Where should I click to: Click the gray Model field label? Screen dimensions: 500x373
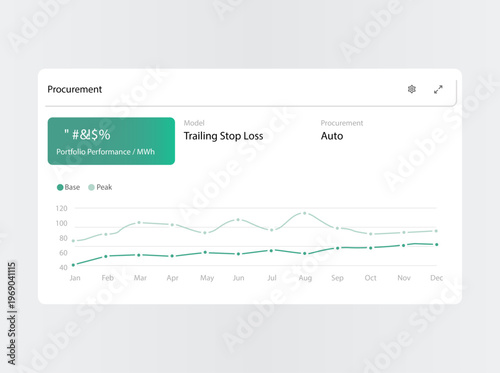pos(194,123)
